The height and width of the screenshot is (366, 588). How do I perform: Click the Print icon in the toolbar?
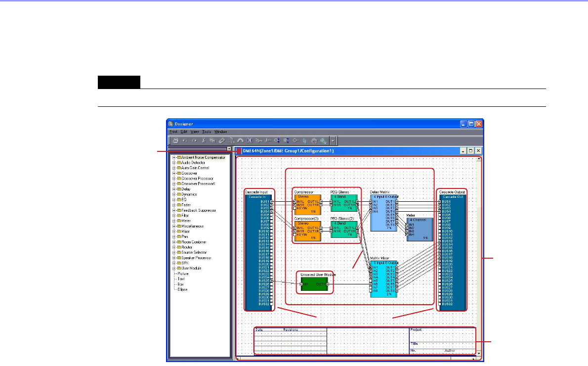click(x=175, y=141)
